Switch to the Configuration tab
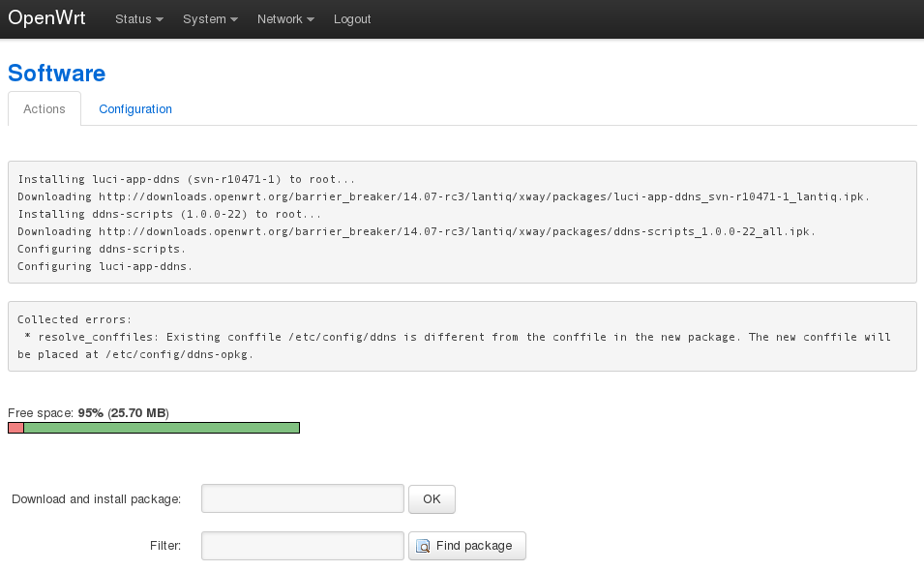The height and width of the screenshot is (571, 924). [135, 109]
